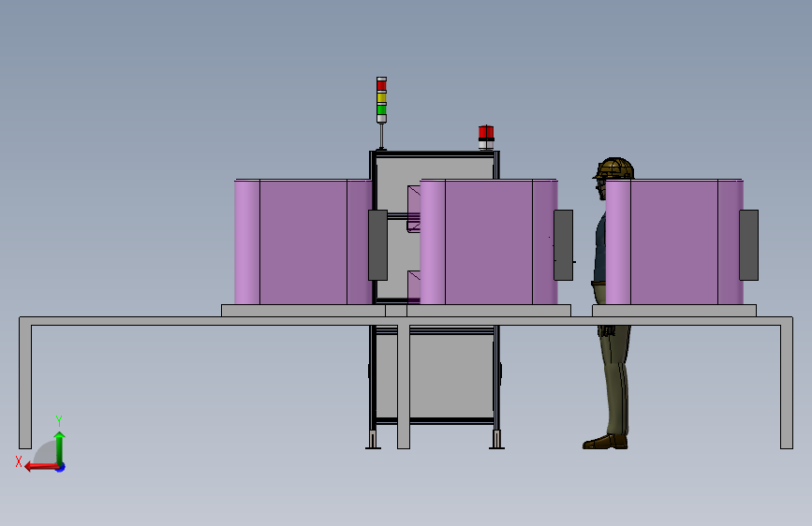Select the middle purple enclosure body
812x526 pixels.
tap(489, 241)
